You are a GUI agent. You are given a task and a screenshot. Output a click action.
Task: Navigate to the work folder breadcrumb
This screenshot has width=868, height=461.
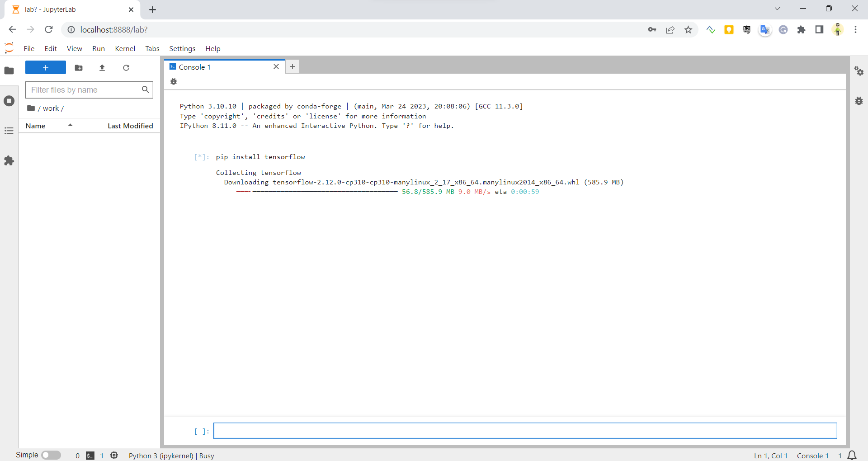[x=51, y=108]
